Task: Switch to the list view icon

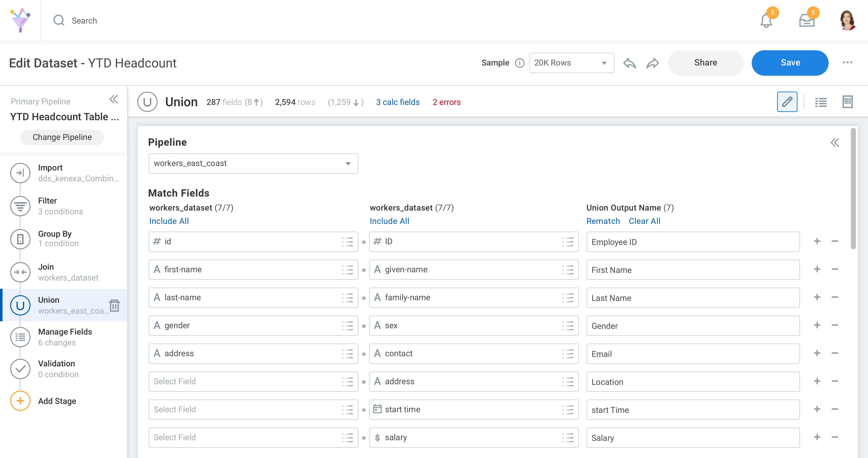Action: click(x=821, y=102)
